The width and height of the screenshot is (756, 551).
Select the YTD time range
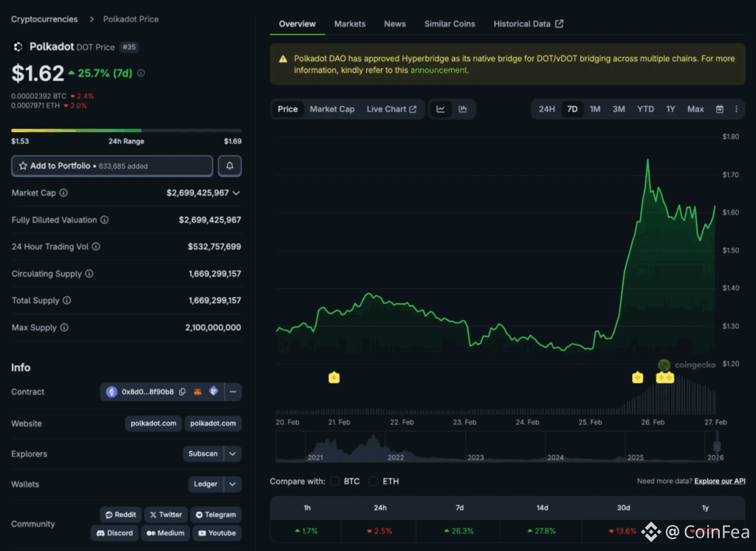(645, 109)
